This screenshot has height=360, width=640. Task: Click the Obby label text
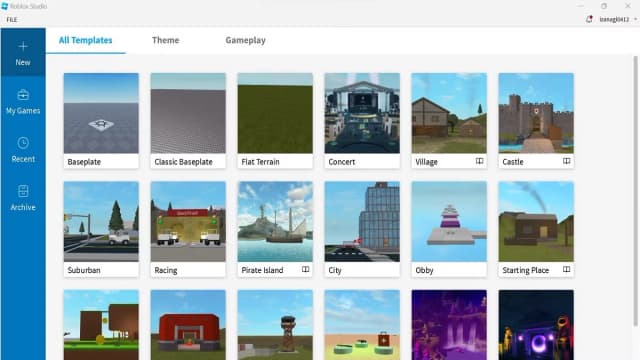click(x=424, y=270)
